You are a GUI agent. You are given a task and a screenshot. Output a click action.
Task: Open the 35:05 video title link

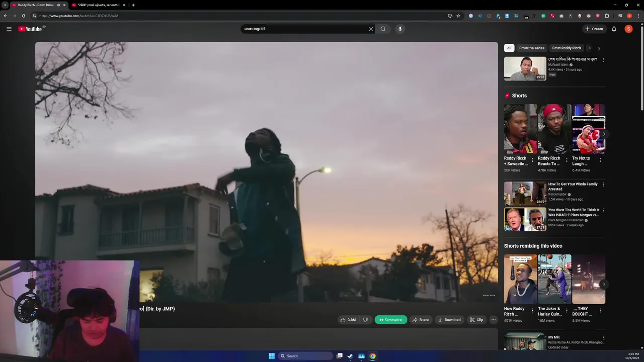pos(573,59)
